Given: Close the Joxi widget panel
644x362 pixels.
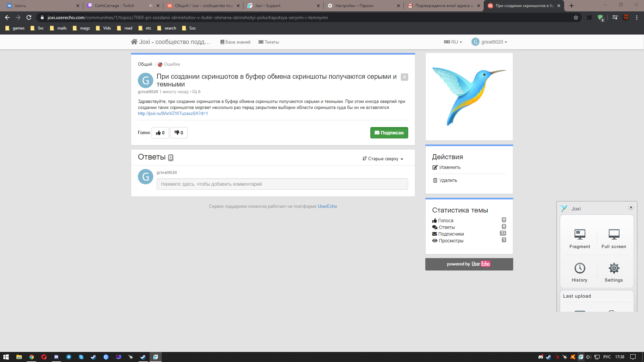Looking at the screenshot, I should pos(631,207).
